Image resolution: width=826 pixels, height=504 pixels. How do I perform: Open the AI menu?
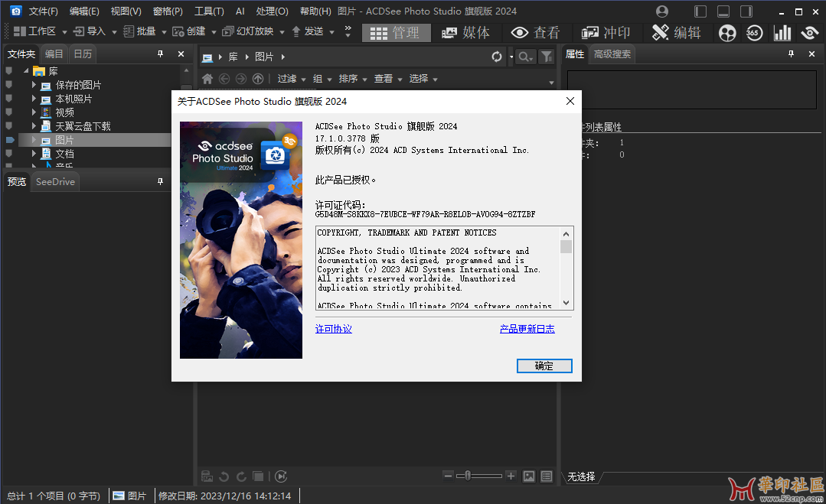240,11
